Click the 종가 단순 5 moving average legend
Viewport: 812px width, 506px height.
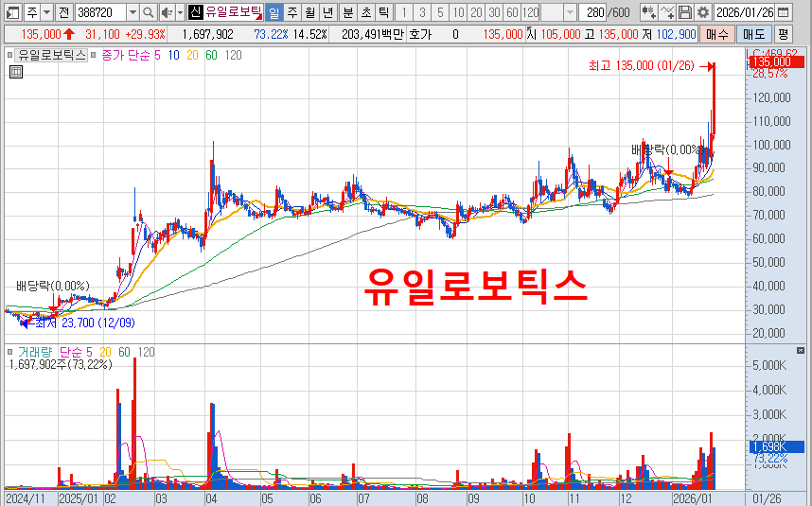click(x=132, y=56)
